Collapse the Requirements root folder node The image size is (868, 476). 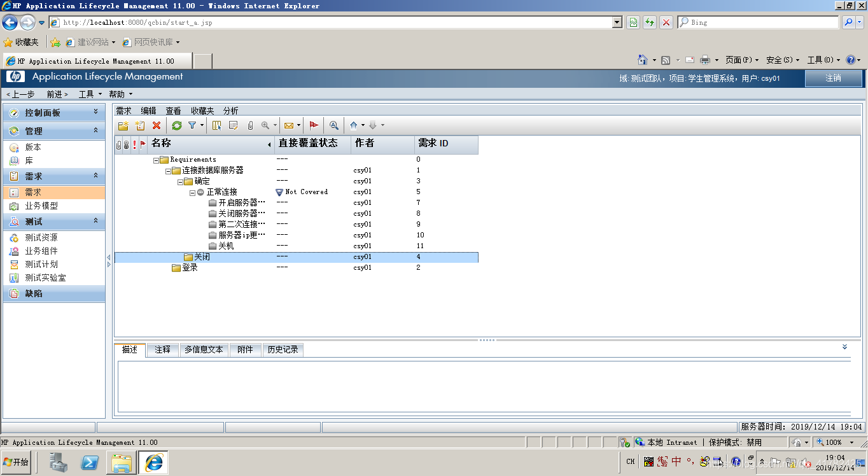156,160
